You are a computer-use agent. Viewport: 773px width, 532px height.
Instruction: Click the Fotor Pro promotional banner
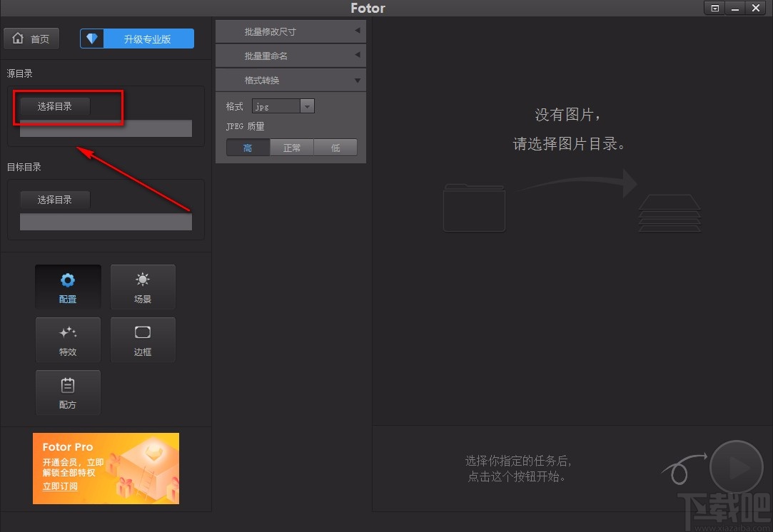point(106,468)
